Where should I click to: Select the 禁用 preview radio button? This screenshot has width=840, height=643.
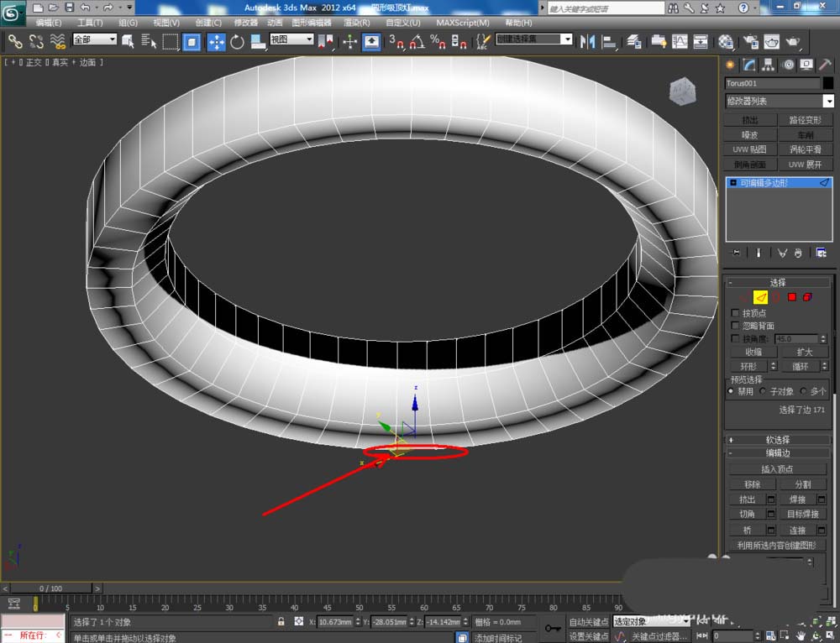point(731,391)
